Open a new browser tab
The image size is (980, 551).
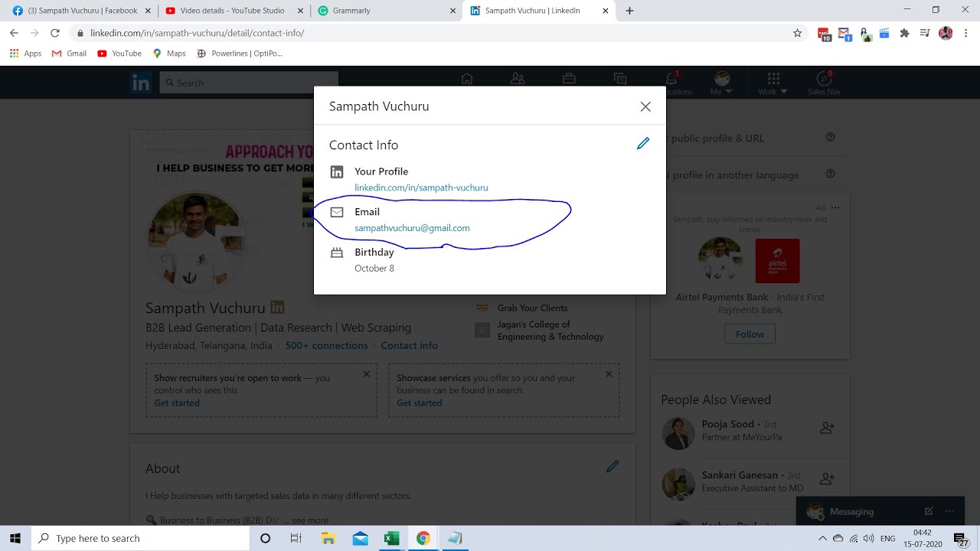pos(629,11)
